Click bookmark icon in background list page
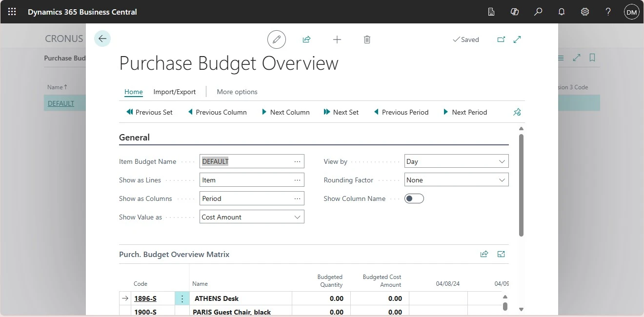The height and width of the screenshot is (317, 644). click(x=592, y=58)
